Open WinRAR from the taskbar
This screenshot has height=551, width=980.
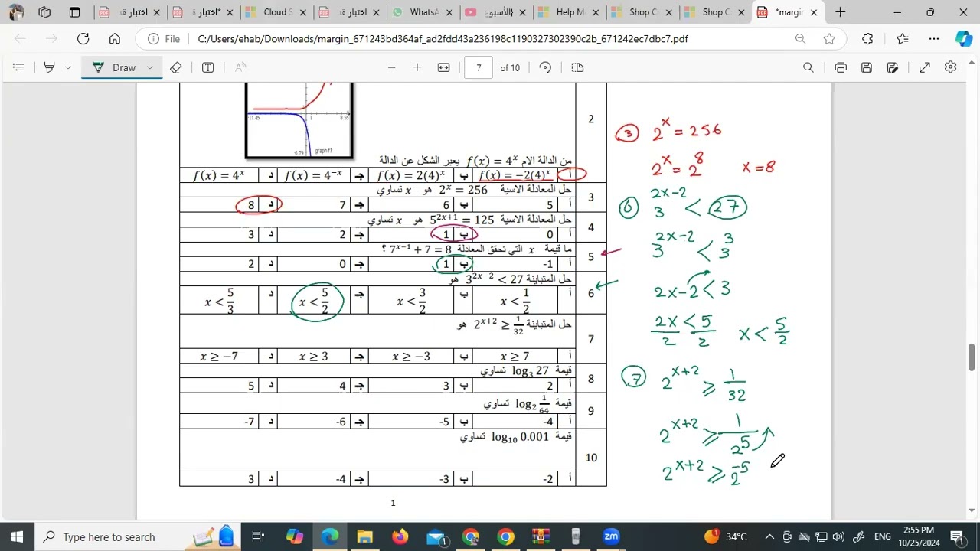(x=541, y=536)
